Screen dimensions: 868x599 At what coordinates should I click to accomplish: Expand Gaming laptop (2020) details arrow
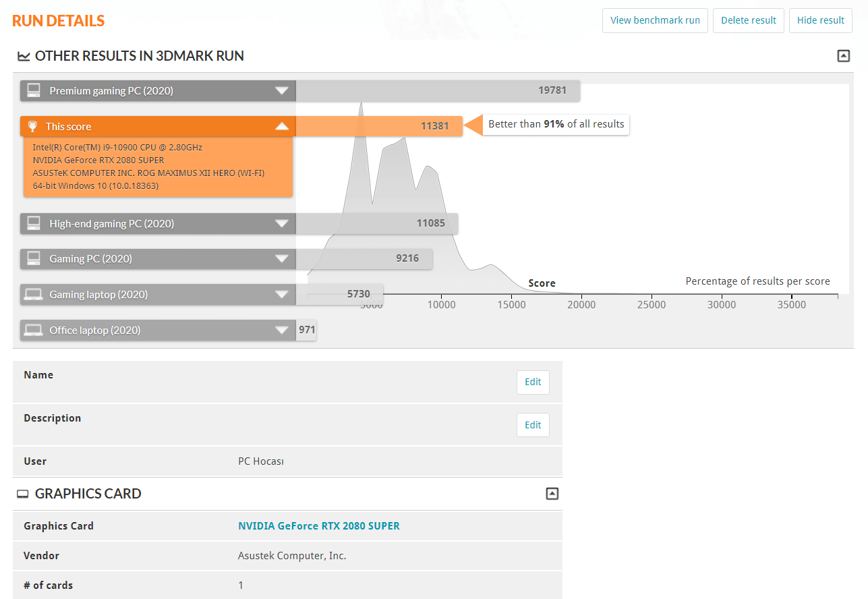coord(282,295)
